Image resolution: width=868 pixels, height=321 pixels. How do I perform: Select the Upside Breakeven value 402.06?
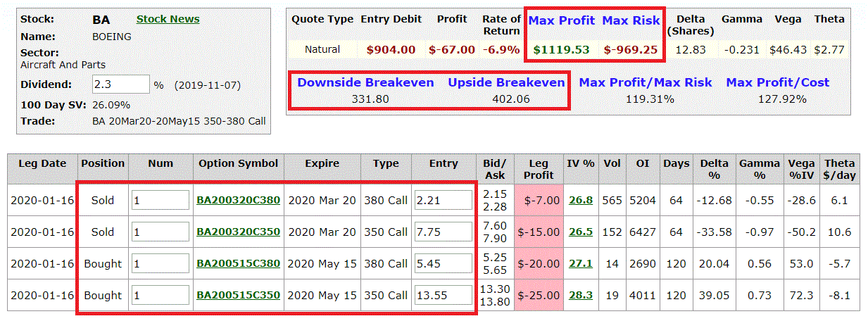point(512,99)
